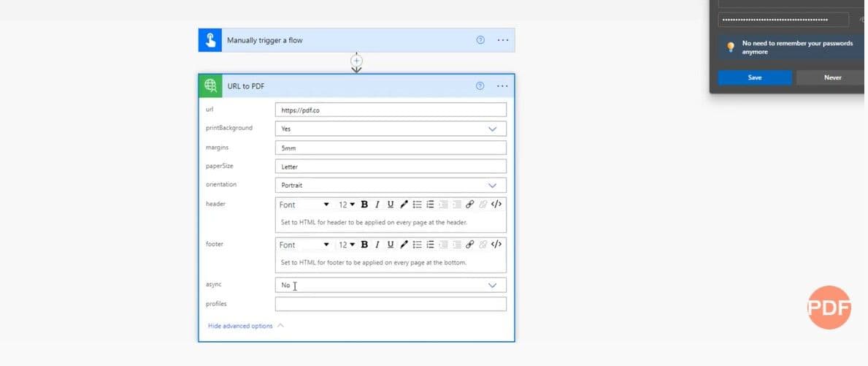The height and width of the screenshot is (366, 868).
Task: Open highlight color pen in header toolbar
Action: [404, 205]
